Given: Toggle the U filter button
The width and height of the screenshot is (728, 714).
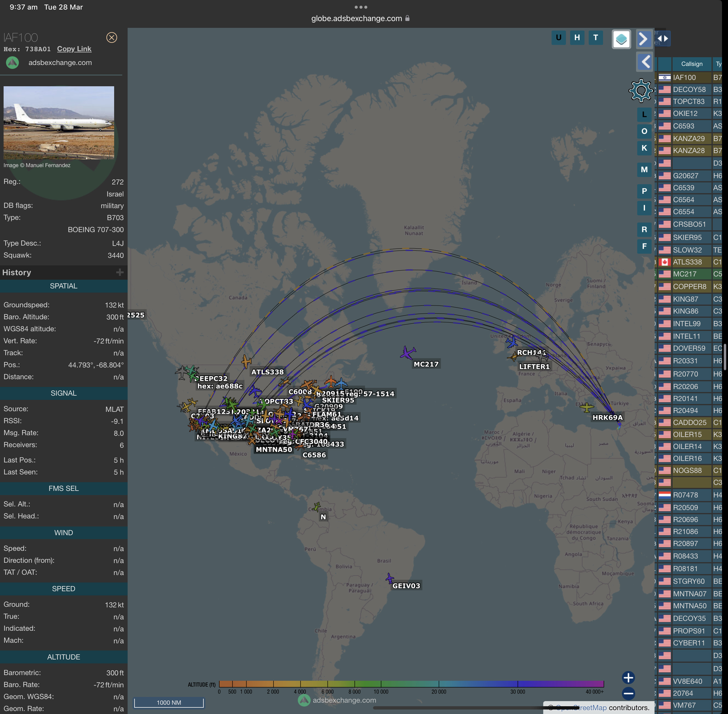Looking at the screenshot, I should [558, 37].
